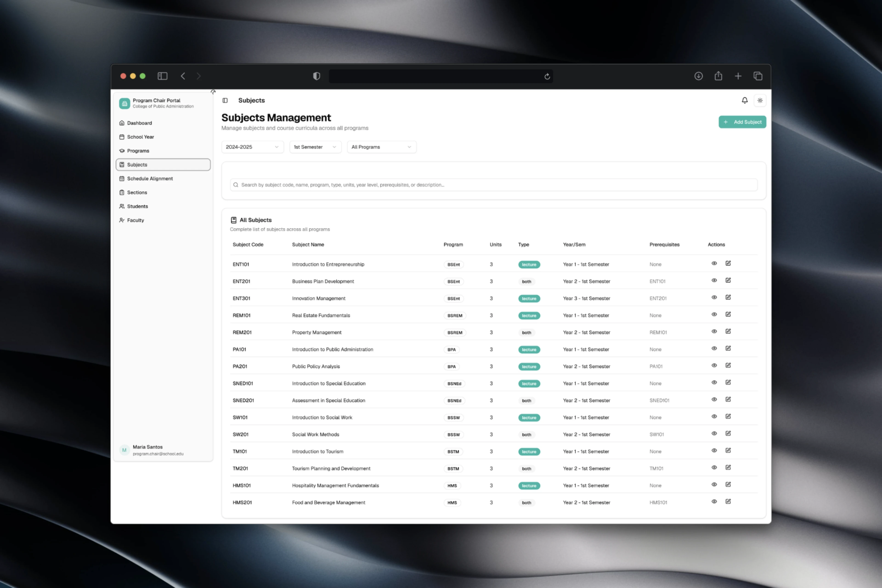
Task: Click the lecture badge for TM101
Action: [529, 452]
